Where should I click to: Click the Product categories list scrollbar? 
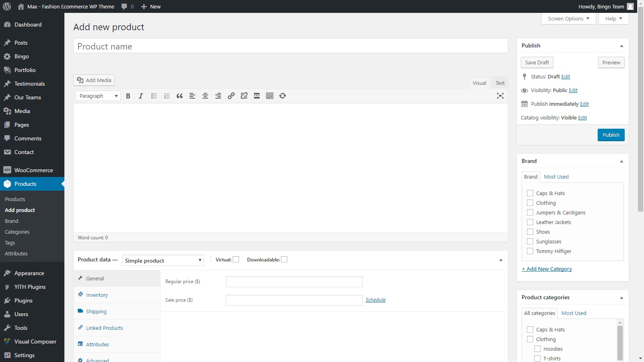(620, 343)
